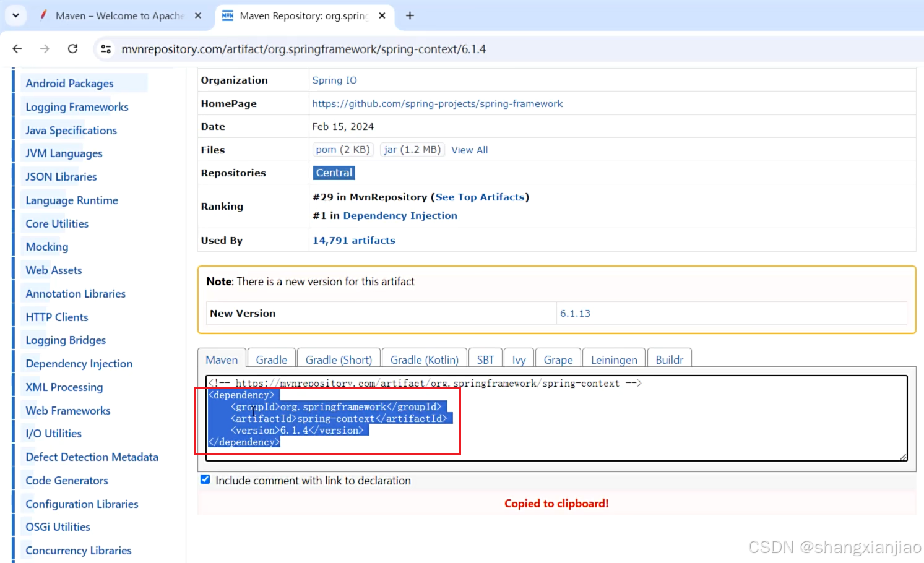Open new version 6.1.13 link
The image size is (924, 563).
(x=575, y=313)
